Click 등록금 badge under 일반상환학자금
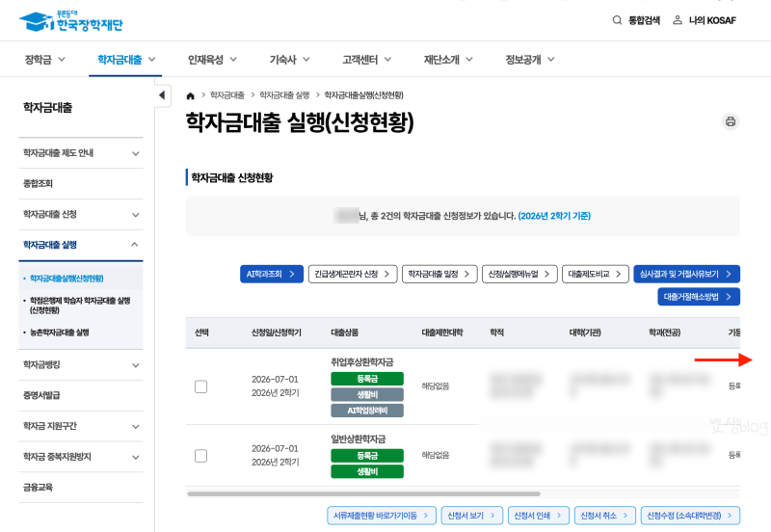Viewport: 771px width, 532px height. pos(367,455)
